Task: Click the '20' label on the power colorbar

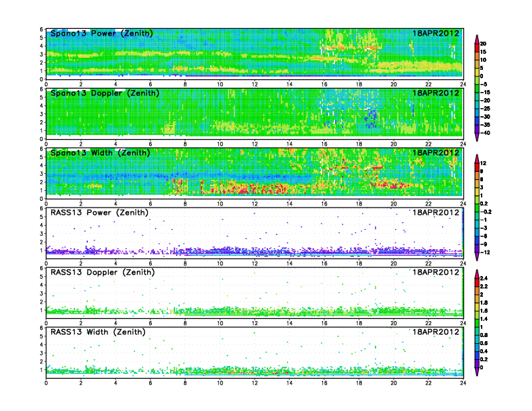Action: [x=483, y=44]
